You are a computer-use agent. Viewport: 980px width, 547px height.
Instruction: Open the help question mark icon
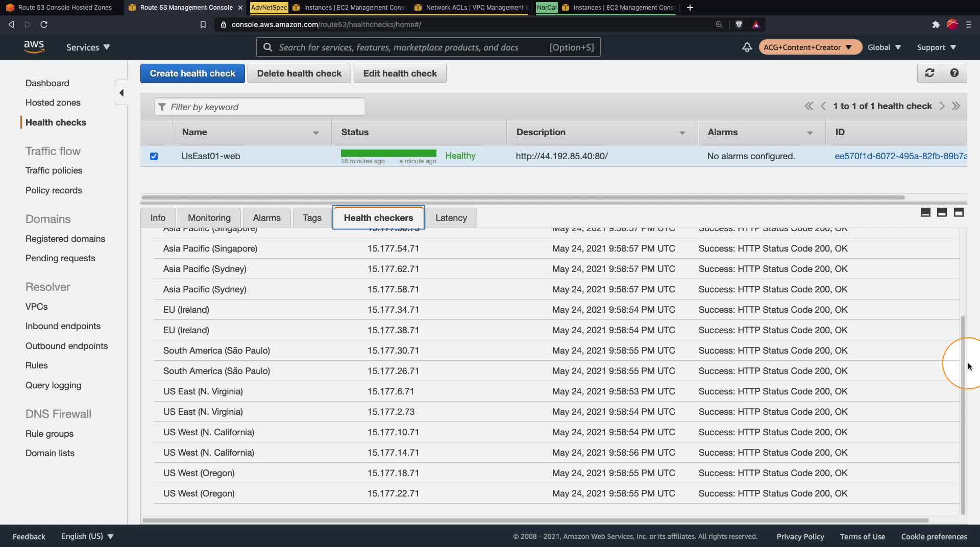[x=954, y=73]
